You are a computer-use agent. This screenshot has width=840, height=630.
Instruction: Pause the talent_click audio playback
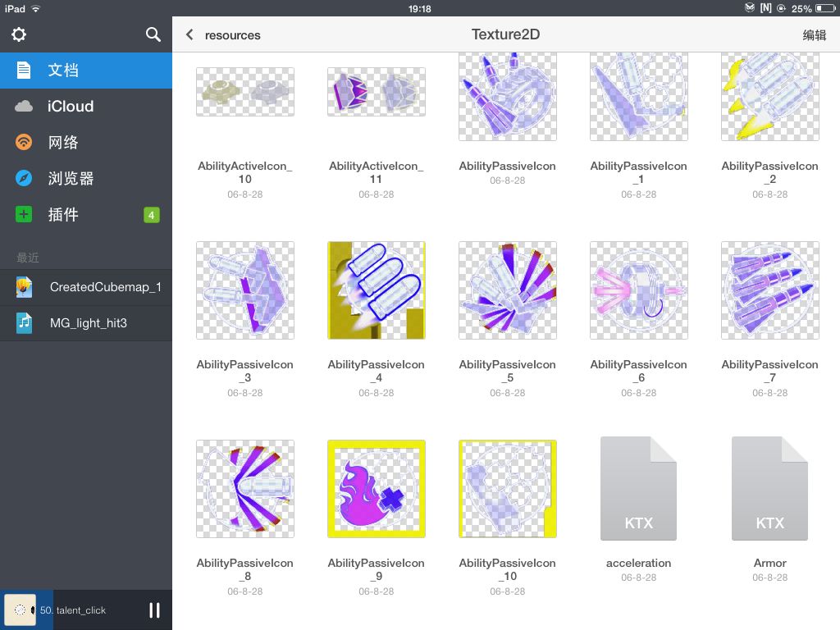point(154,610)
